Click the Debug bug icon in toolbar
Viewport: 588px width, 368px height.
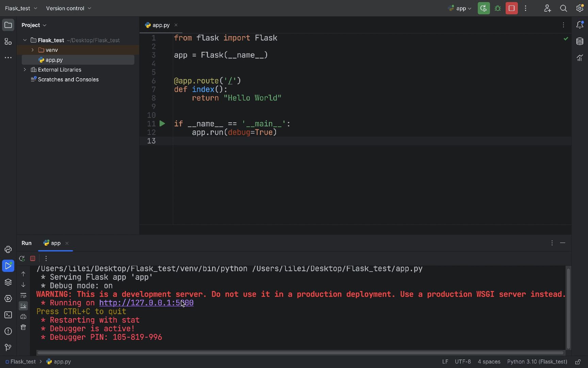click(x=498, y=9)
